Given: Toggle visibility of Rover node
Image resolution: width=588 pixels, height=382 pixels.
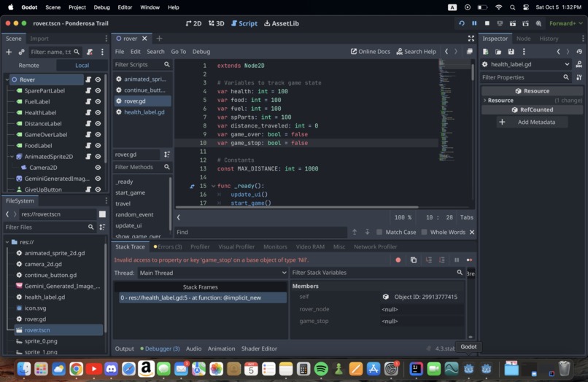Looking at the screenshot, I should pos(98,79).
